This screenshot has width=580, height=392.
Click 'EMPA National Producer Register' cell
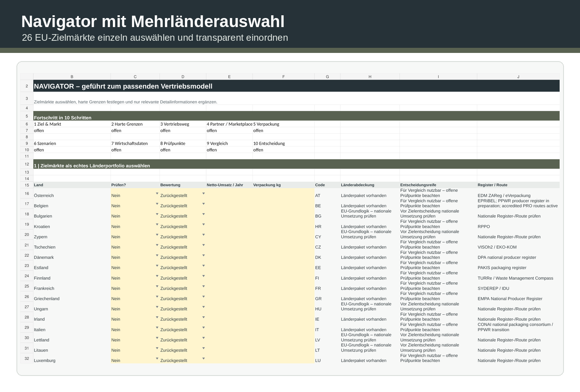518,296
